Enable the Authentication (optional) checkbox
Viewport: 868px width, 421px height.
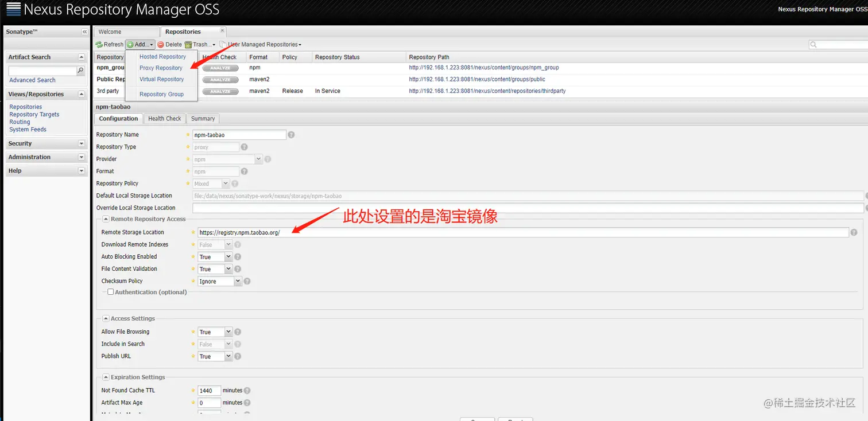pos(111,292)
